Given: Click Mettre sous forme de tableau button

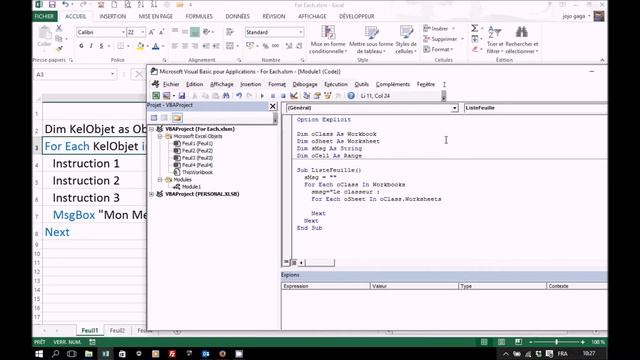Looking at the screenshot, I should (x=371, y=40).
